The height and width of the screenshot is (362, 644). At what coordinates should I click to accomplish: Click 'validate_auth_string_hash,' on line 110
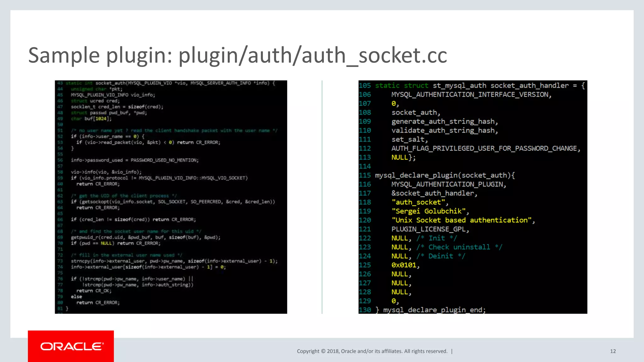[445, 130]
